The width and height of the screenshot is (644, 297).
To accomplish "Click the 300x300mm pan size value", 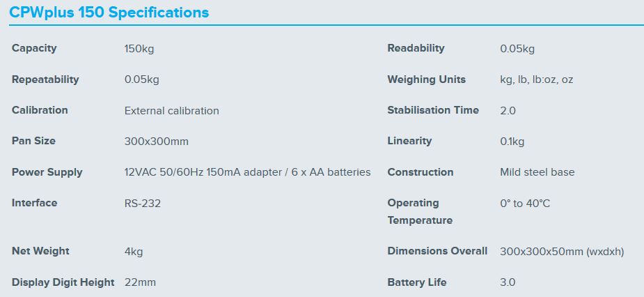I will click(x=156, y=142).
